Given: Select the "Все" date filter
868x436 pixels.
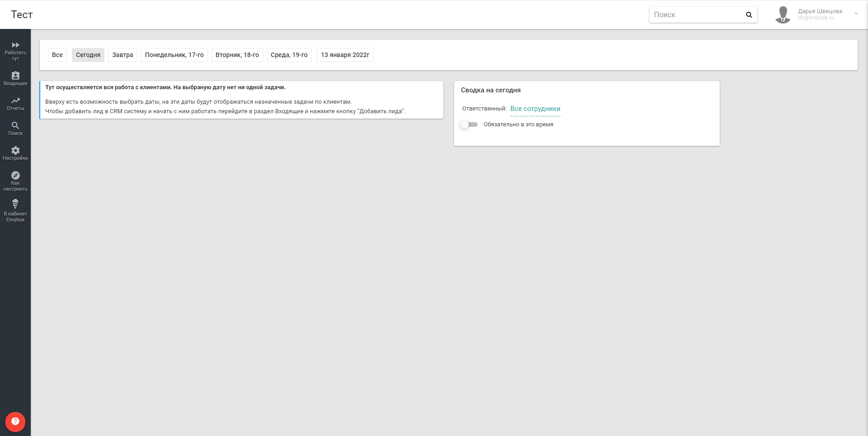Looking at the screenshot, I should click(x=57, y=55).
